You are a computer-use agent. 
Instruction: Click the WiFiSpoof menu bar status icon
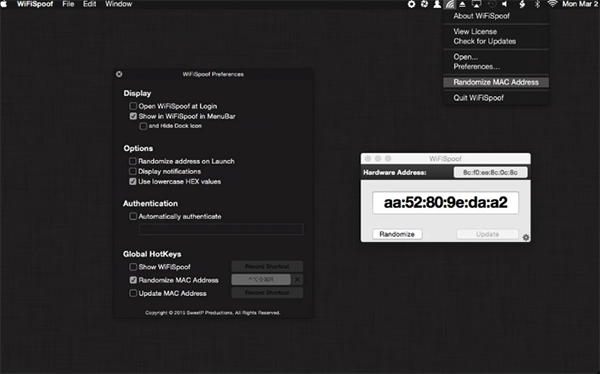pyautogui.click(x=450, y=4)
